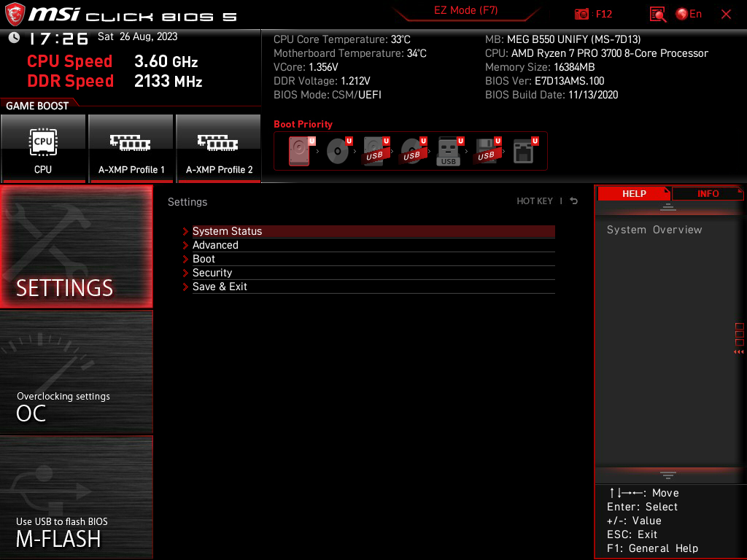This screenshot has width=747, height=560.
Task: Click the MB MEG B550 UNIFY text
Action: click(x=562, y=39)
